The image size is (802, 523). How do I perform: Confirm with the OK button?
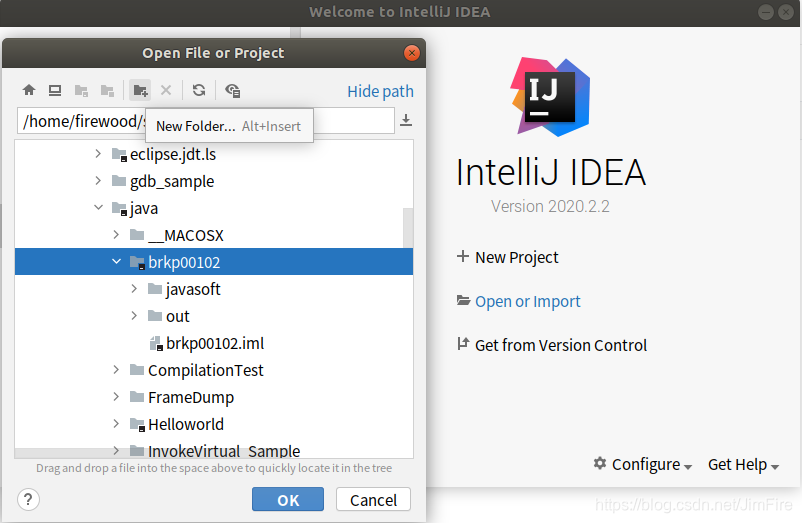(x=288, y=499)
